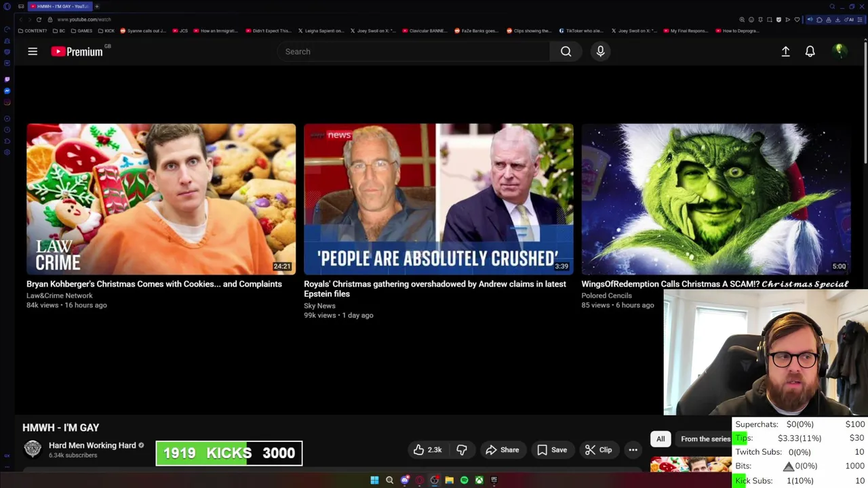The height and width of the screenshot is (488, 868).
Task: Open browser easy setup menu icon
Action: click(x=861, y=20)
